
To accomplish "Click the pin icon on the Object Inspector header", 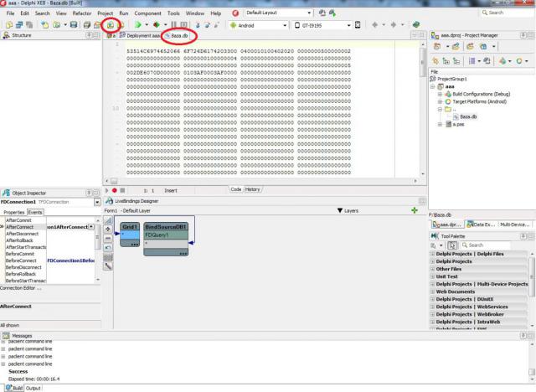I will pos(89,193).
